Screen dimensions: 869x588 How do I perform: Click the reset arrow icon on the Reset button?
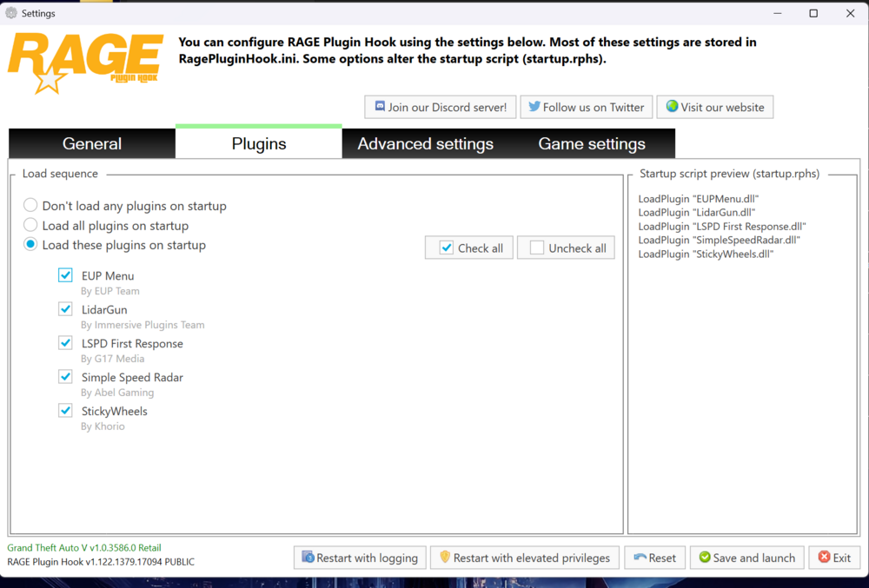639,558
